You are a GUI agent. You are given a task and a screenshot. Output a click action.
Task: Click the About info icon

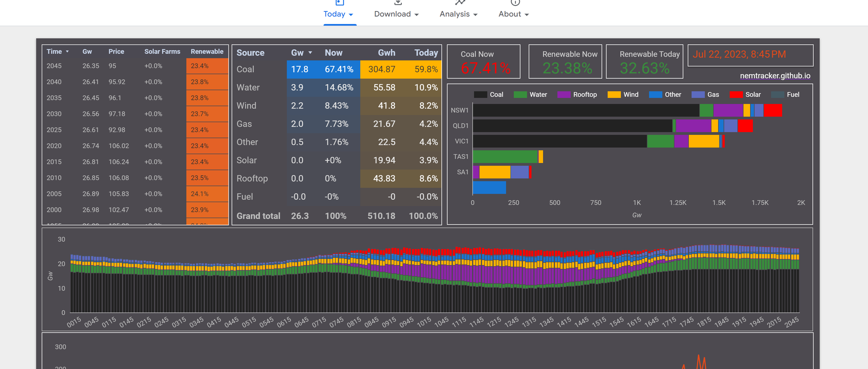click(515, 3)
